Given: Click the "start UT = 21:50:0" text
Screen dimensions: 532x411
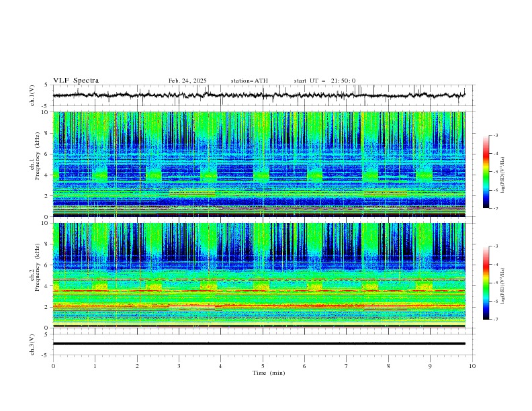Looking at the screenshot, I should tap(324, 81).
